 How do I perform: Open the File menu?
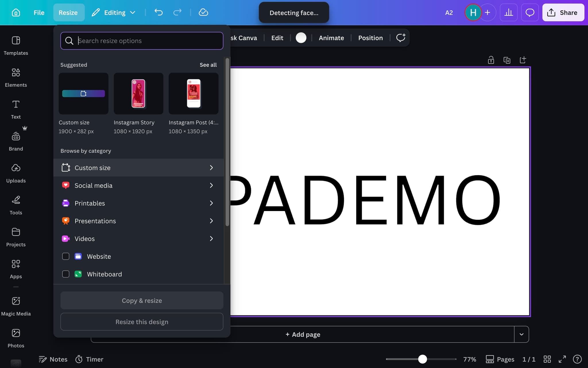tap(39, 13)
